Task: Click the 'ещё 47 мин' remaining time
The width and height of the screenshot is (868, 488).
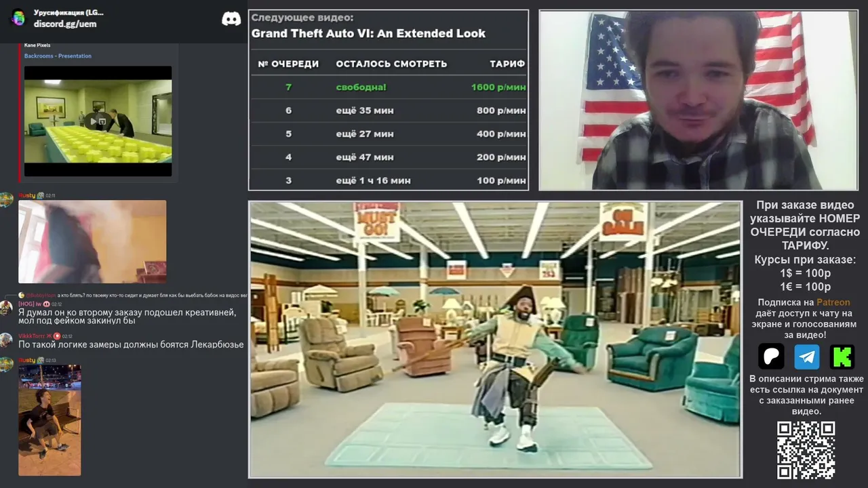Action: click(x=365, y=157)
